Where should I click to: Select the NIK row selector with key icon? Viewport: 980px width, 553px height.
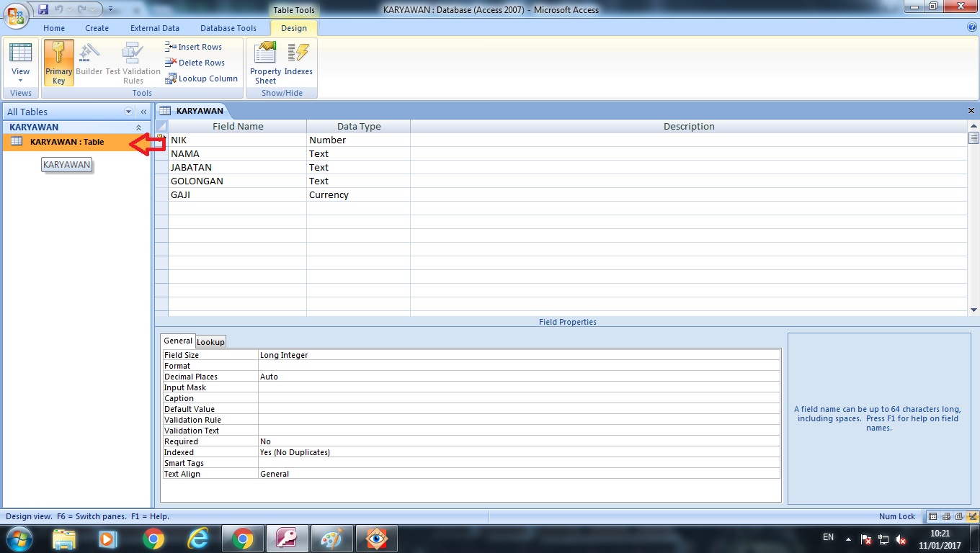[x=161, y=140]
